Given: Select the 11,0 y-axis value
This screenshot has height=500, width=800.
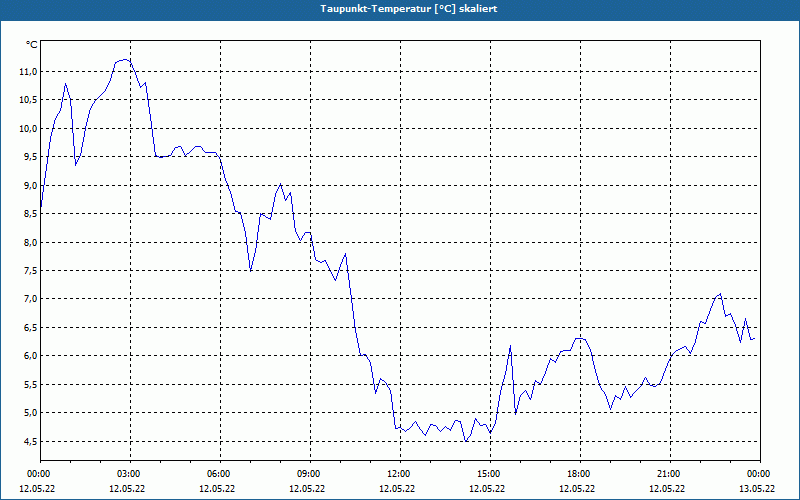Looking at the screenshot, I should tap(28, 71).
